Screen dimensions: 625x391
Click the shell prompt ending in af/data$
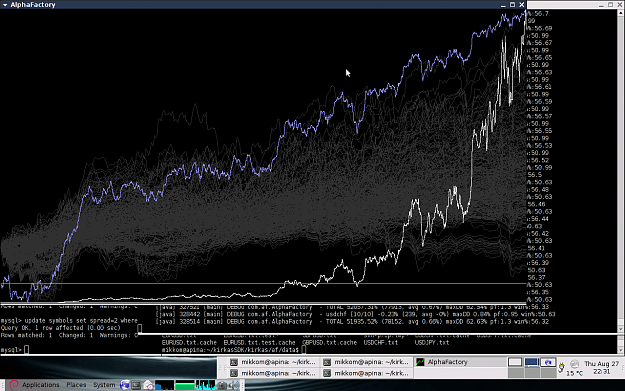pos(230,350)
